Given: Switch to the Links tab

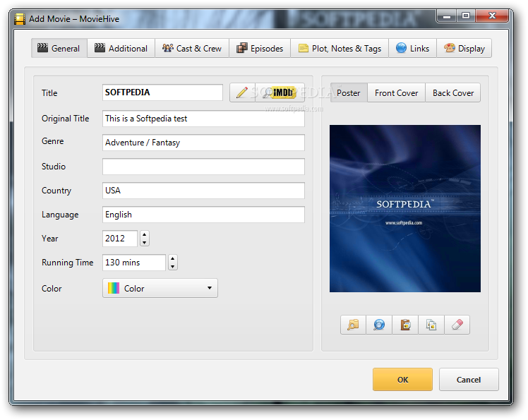Looking at the screenshot, I should point(412,48).
